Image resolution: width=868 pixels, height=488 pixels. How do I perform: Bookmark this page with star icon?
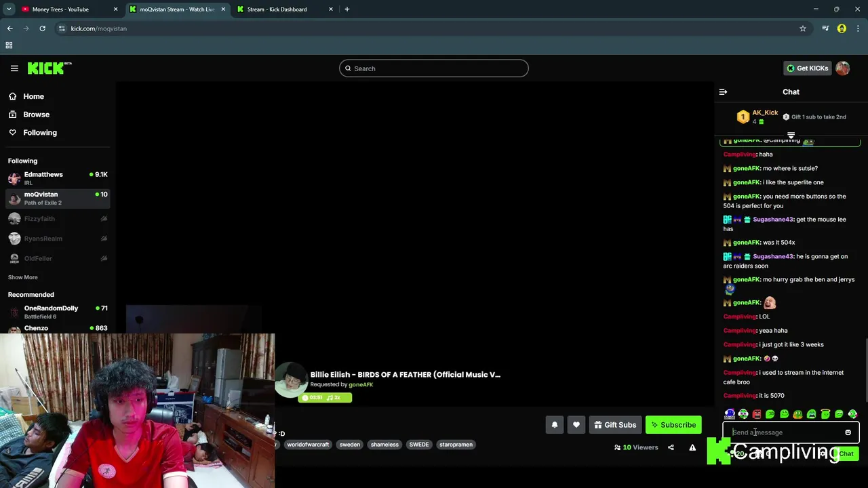pyautogui.click(x=803, y=28)
